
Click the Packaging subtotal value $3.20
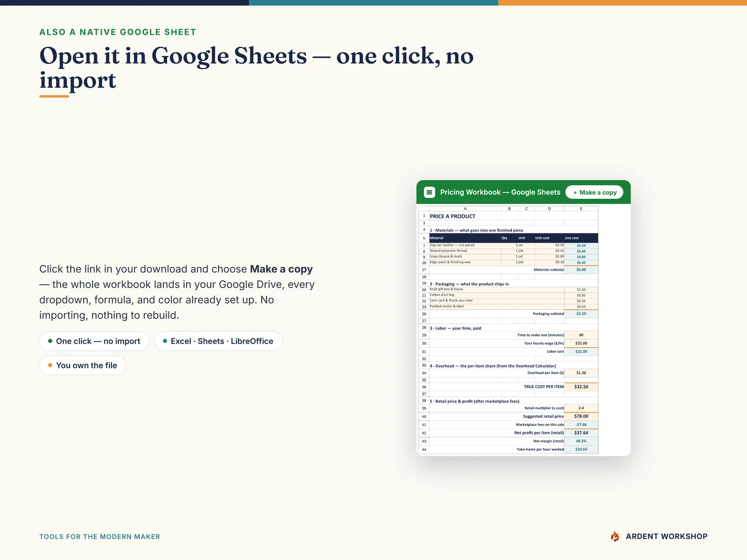click(581, 314)
